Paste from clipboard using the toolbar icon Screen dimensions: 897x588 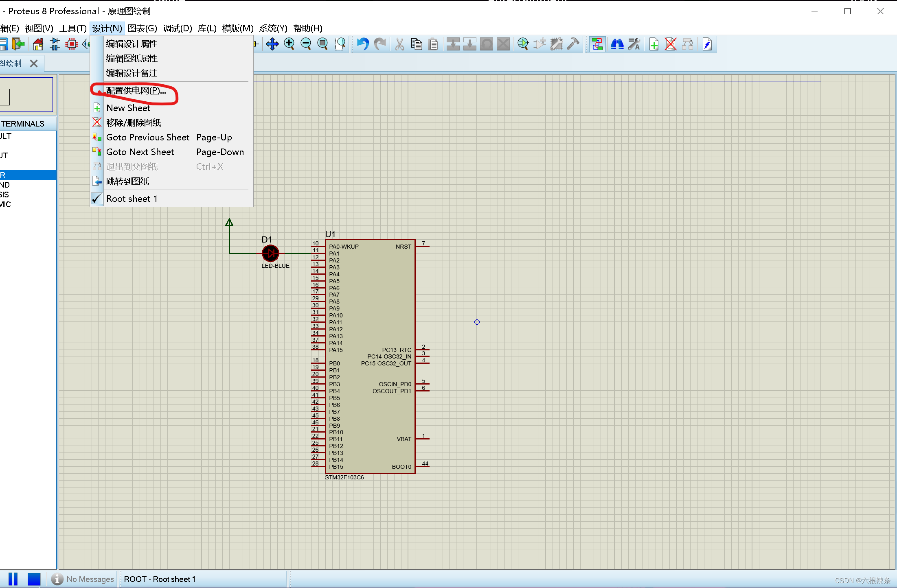click(x=433, y=44)
